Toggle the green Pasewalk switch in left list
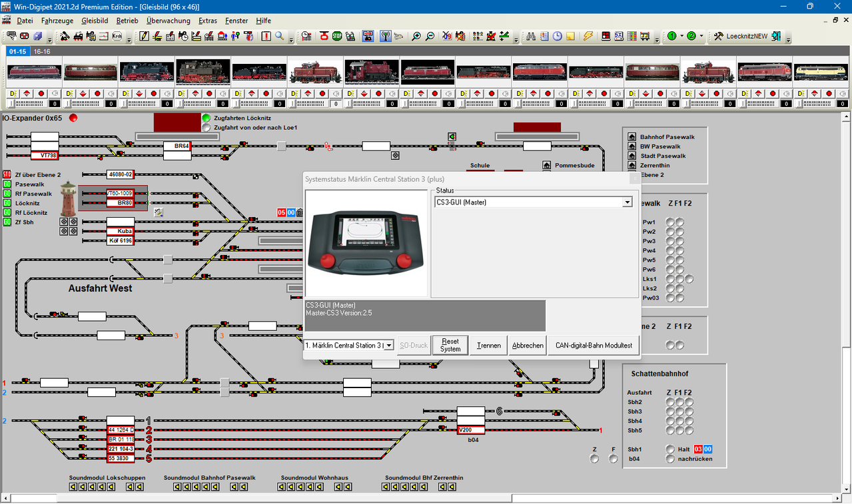This screenshot has height=504, width=852. click(7, 184)
